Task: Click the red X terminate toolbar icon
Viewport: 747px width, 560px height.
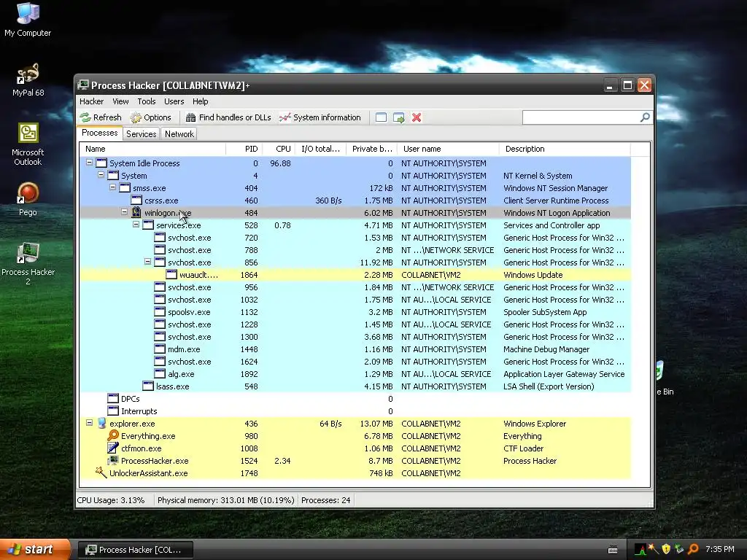Action: coord(417,117)
